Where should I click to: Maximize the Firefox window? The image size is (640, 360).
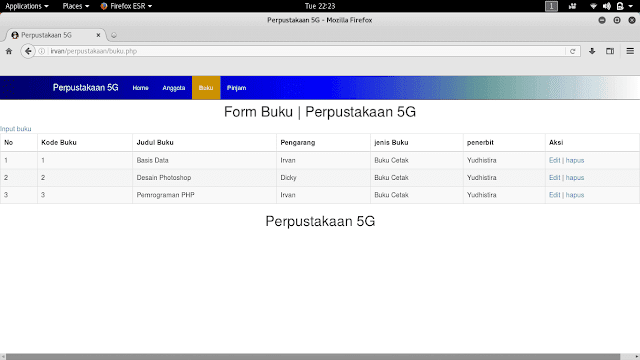(617, 20)
